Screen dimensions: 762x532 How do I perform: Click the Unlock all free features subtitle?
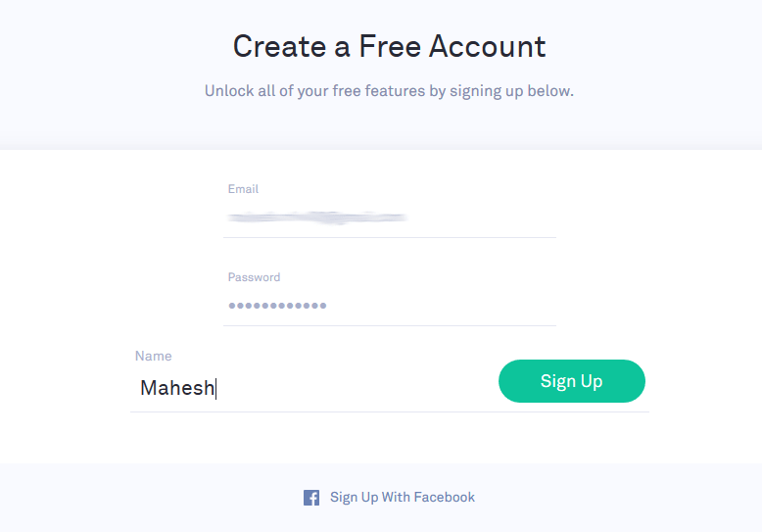point(389,91)
